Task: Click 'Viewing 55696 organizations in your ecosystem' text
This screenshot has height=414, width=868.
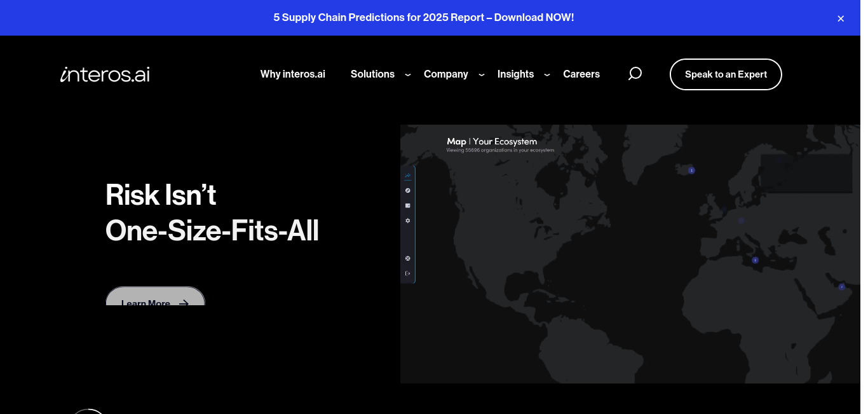Action: point(500,151)
